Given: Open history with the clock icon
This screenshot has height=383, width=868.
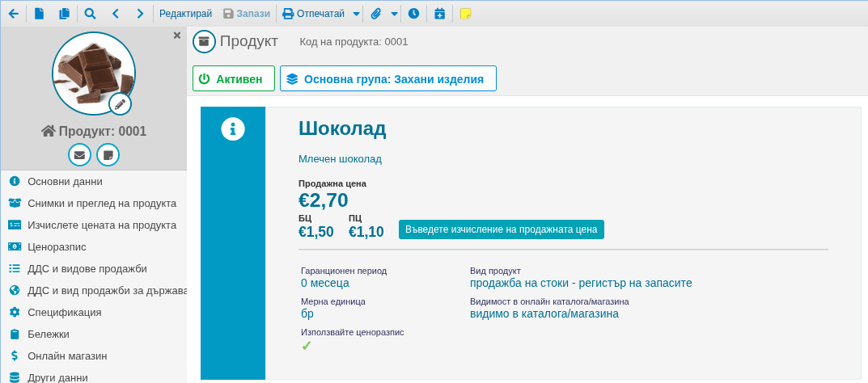Looking at the screenshot, I should [413, 14].
